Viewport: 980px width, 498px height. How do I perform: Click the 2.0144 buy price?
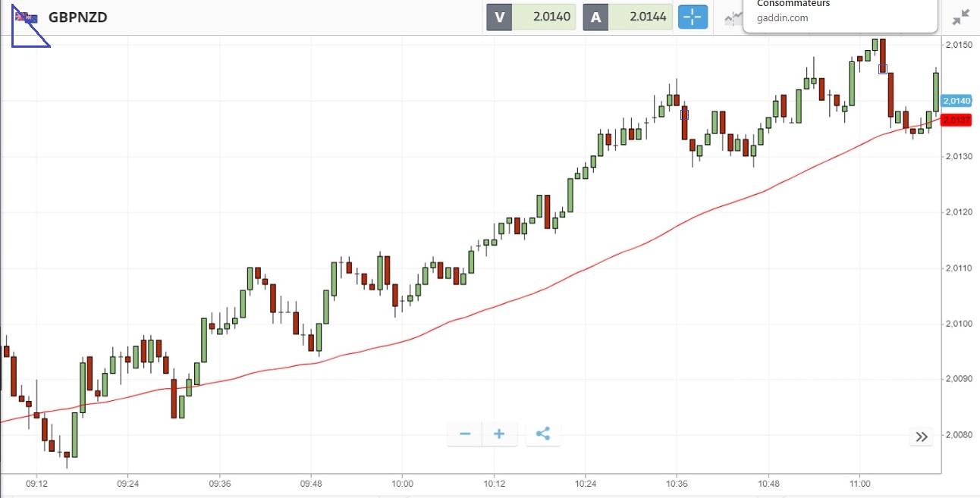[641, 17]
